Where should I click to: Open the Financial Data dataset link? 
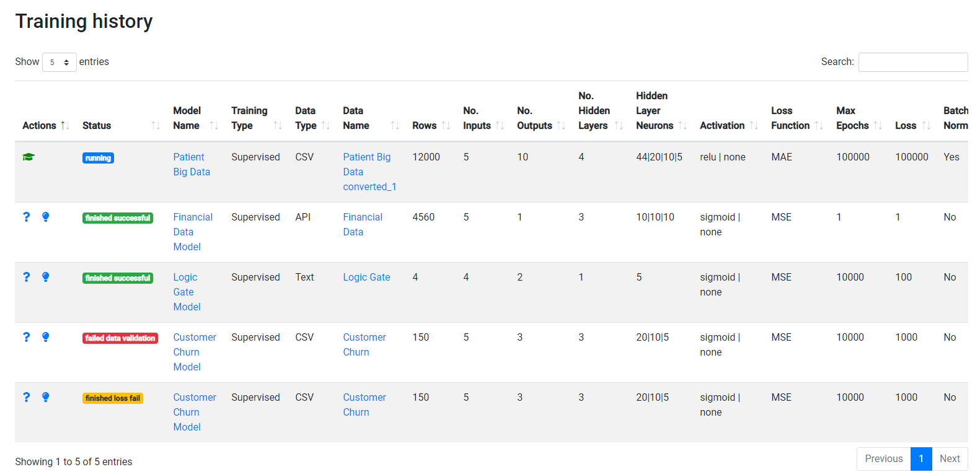363,225
